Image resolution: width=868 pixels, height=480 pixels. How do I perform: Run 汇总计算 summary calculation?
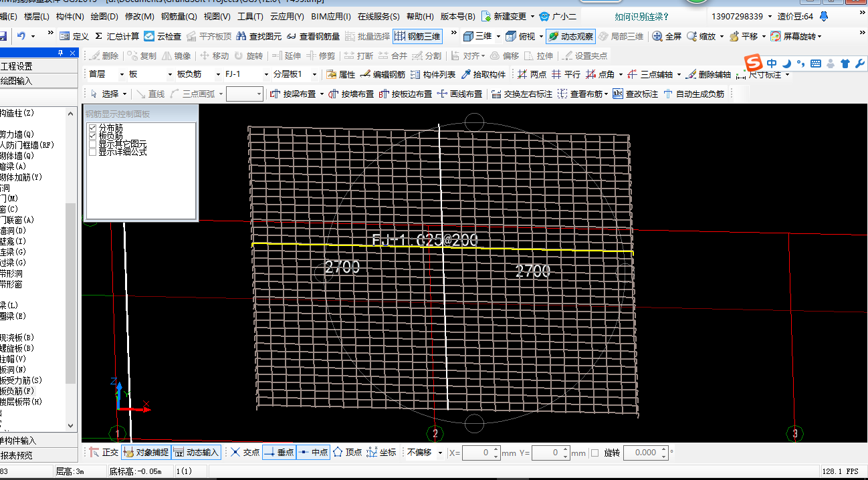pyautogui.click(x=117, y=36)
